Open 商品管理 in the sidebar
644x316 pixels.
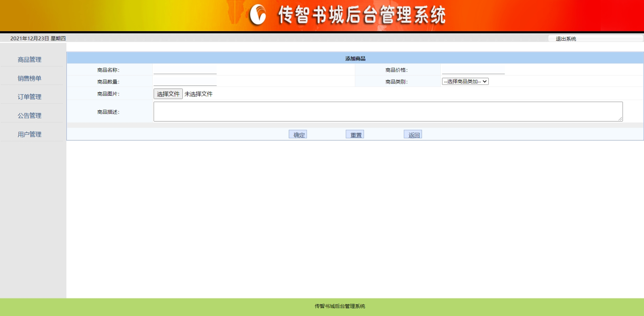(29, 59)
